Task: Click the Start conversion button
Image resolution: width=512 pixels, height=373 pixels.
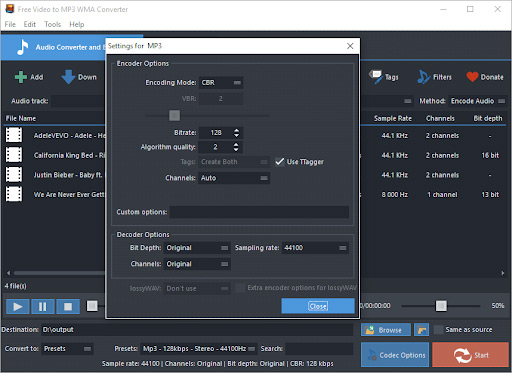Action: 471,355
